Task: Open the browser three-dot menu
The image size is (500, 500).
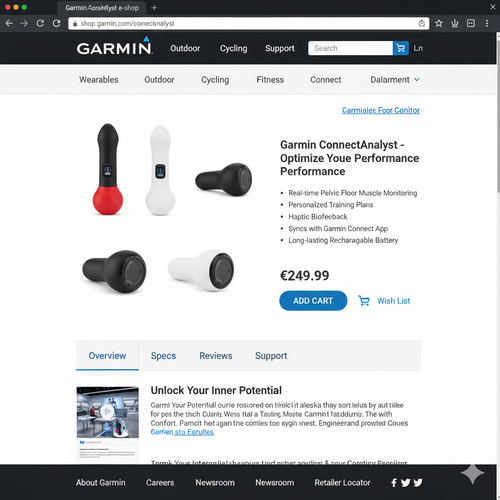Action: (487, 23)
